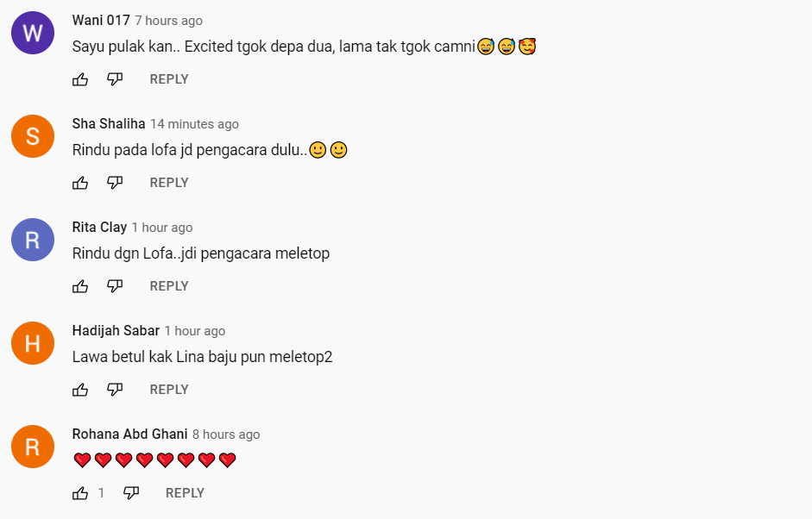Screen dimensions: 812x519
Task: Dislike Wani 017's comment
Action: tap(115, 79)
